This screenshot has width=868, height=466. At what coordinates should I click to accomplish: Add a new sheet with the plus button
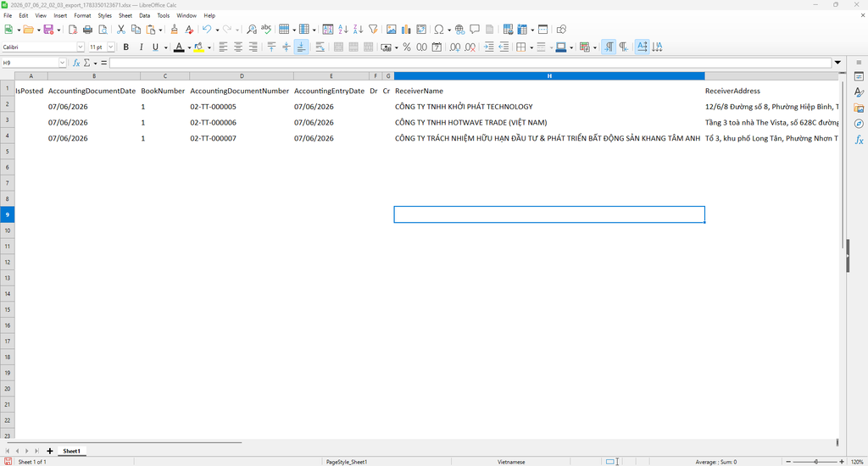click(50, 451)
